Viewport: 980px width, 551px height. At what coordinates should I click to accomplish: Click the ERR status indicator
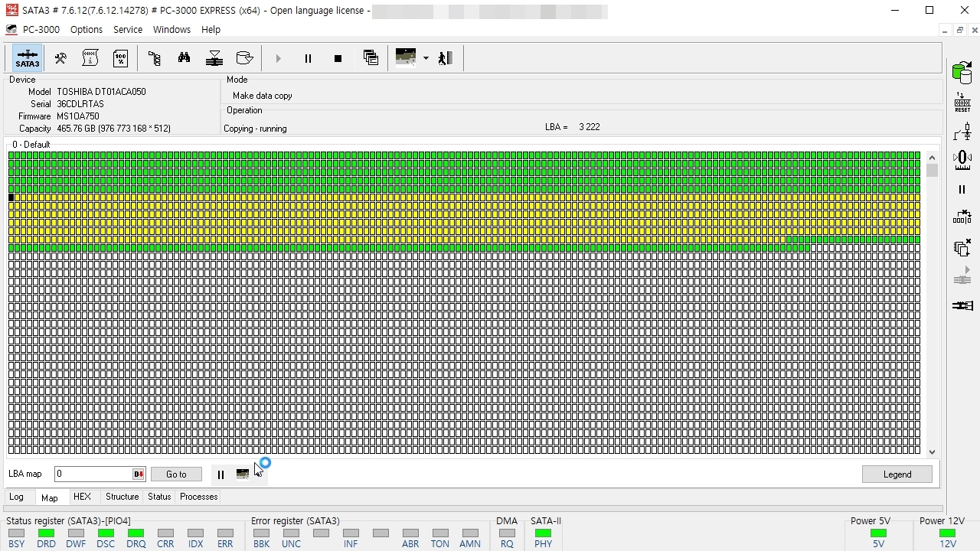click(225, 533)
